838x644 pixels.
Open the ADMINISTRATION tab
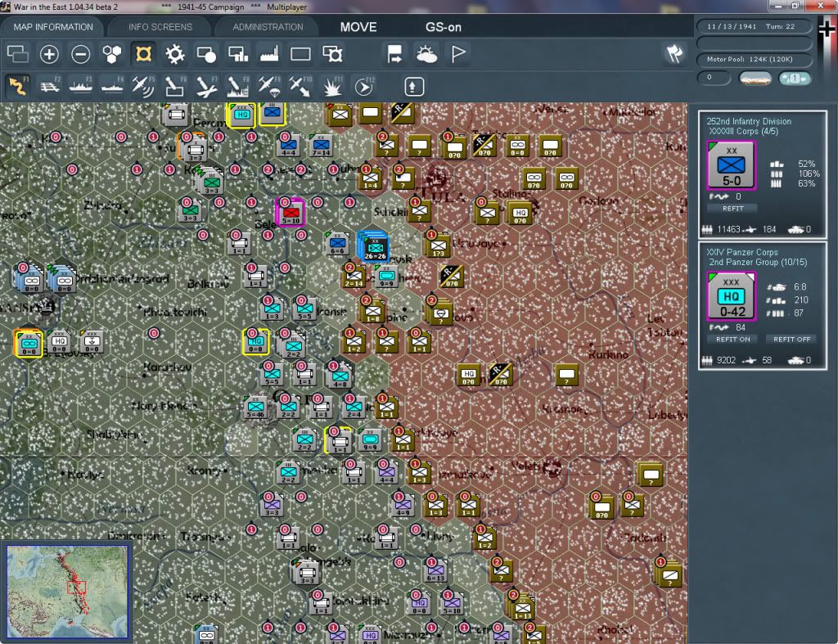pos(268,27)
